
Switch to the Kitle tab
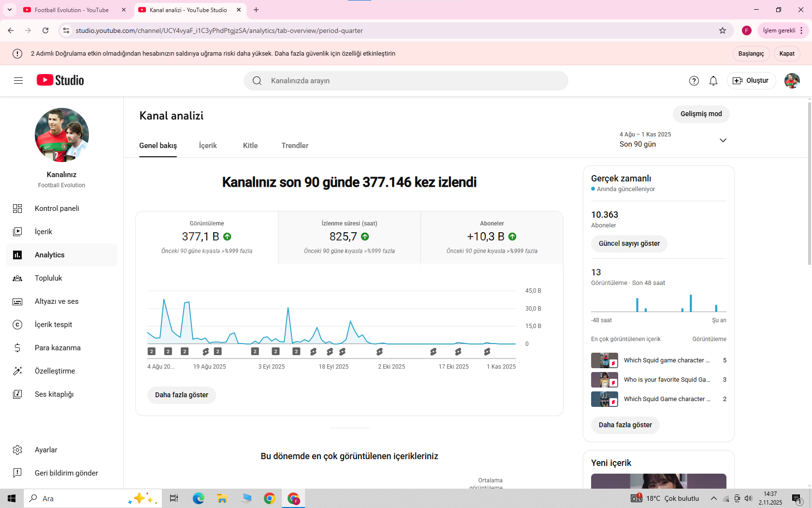250,146
